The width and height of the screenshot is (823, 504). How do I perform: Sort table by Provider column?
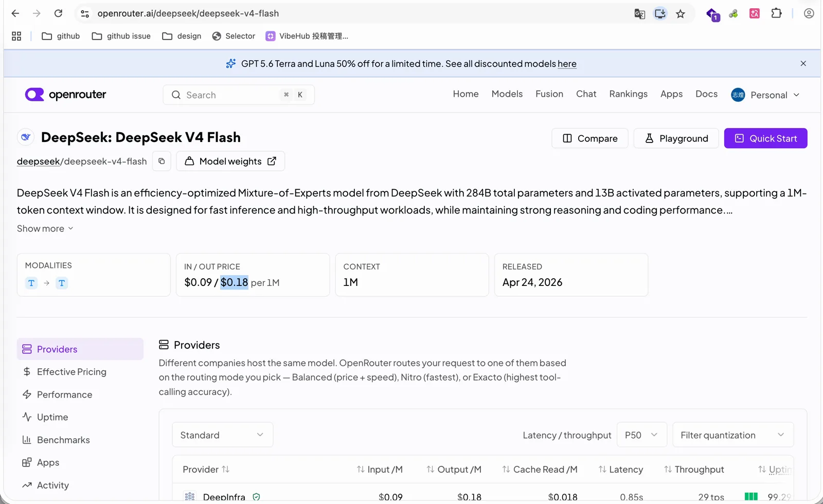click(206, 470)
